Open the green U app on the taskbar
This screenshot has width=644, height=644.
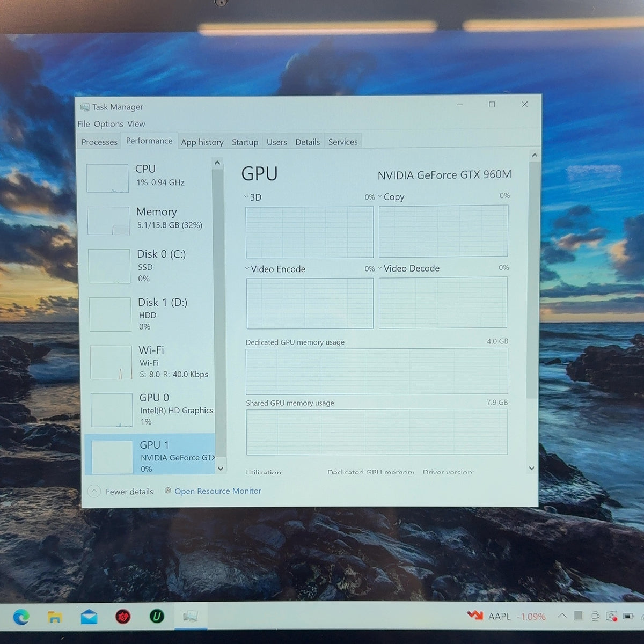[x=157, y=617]
